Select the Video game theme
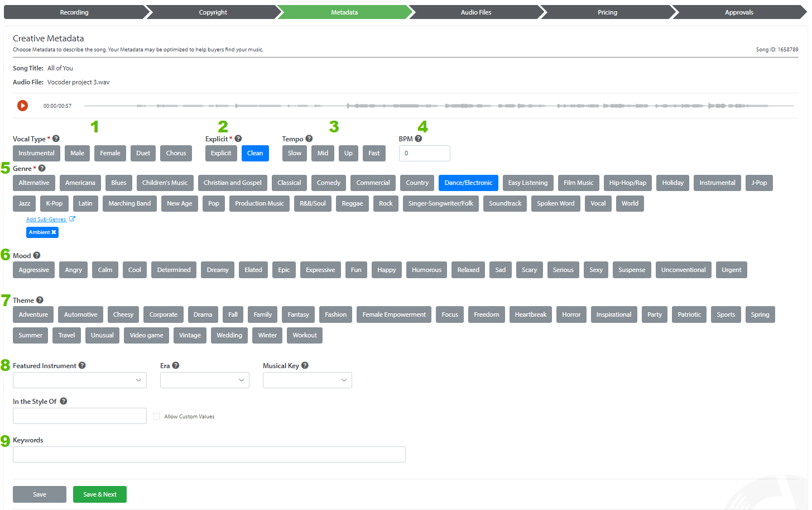Image resolution: width=812 pixels, height=510 pixels. (147, 335)
